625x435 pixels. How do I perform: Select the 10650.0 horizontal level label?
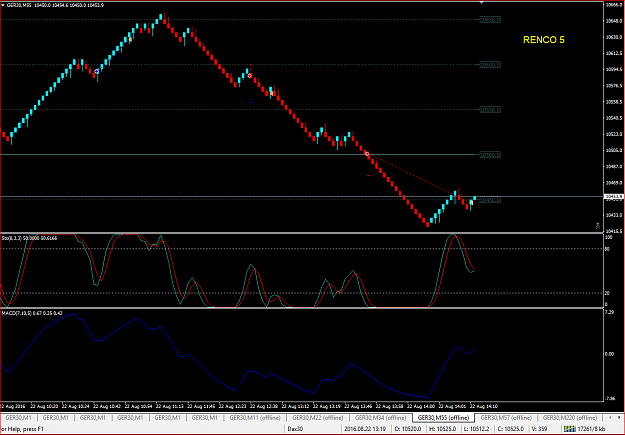click(x=490, y=20)
